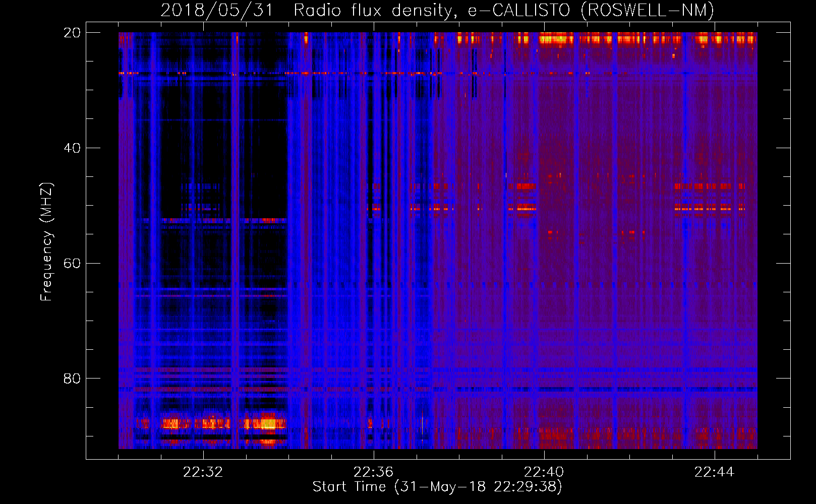This screenshot has width=816, height=504.
Task: Click the '22:44' time tick label
Action: (x=714, y=472)
